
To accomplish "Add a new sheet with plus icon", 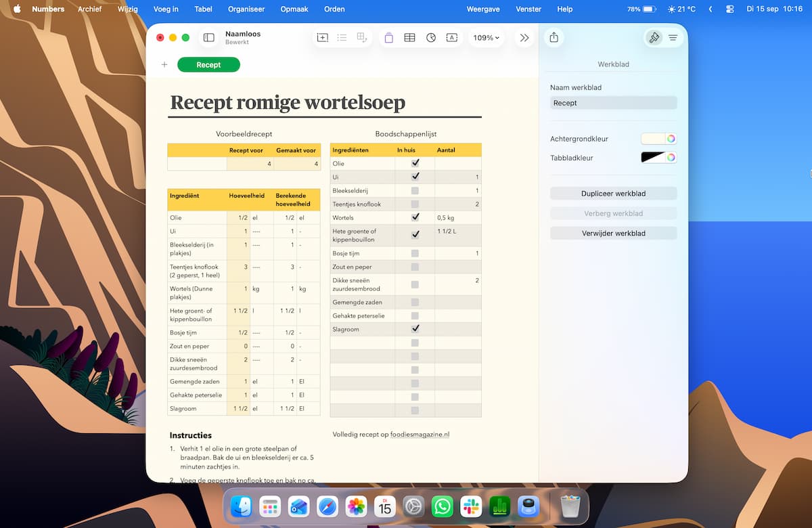I will 164,65.
